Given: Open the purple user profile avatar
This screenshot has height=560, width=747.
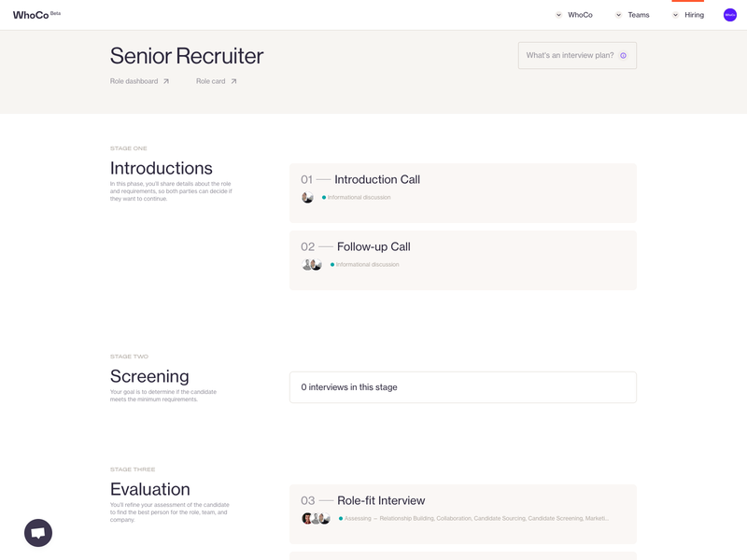Looking at the screenshot, I should coord(730,15).
